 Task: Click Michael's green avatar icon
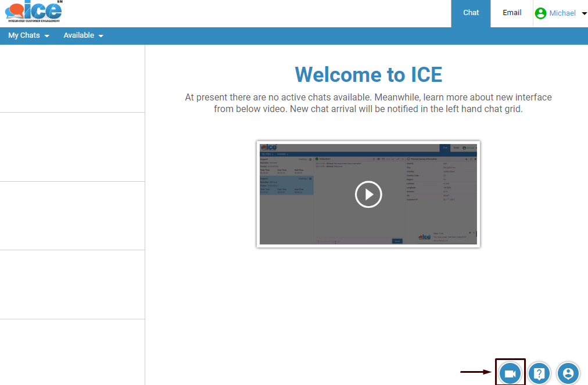pyautogui.click(x=541, y=13)
